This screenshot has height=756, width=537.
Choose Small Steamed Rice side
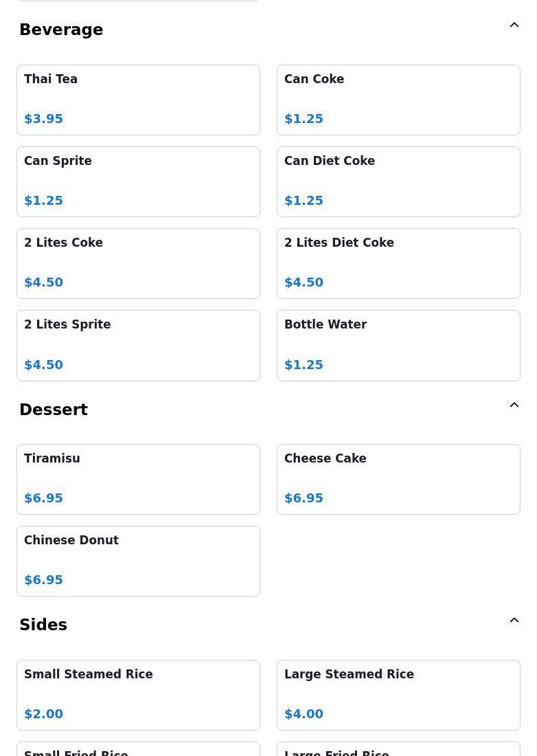click(x=138, y=695)
